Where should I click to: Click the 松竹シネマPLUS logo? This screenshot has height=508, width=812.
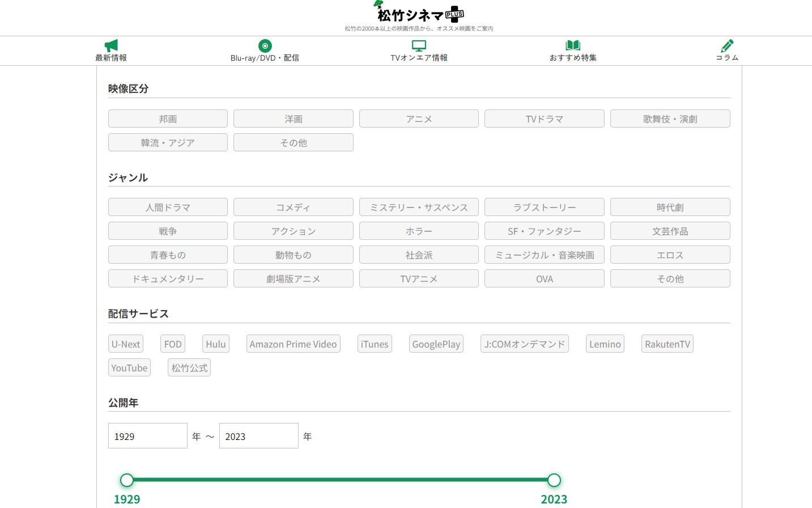(419, 13)
